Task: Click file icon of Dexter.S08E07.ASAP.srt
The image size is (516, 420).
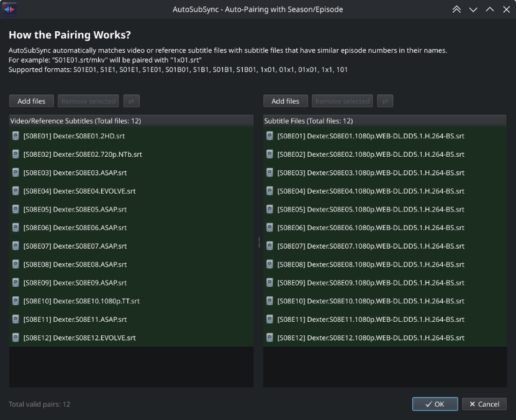Action: (15, 245)
